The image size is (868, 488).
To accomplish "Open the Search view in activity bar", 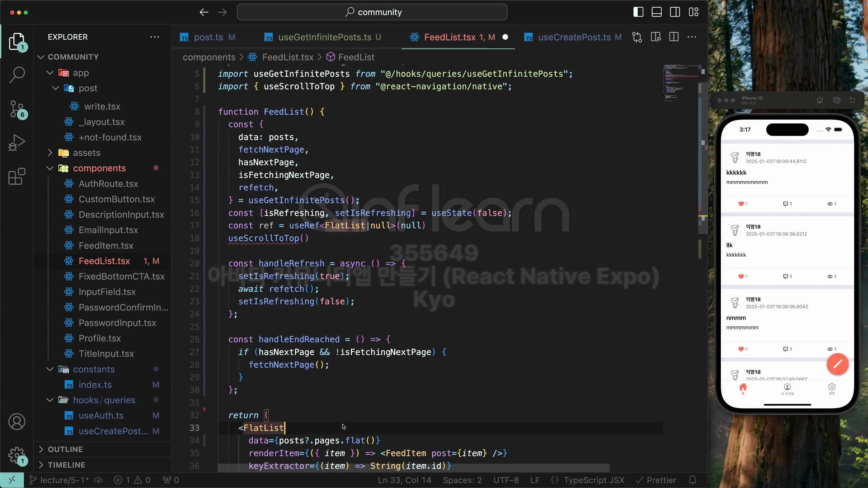I will tap(17, 74).
